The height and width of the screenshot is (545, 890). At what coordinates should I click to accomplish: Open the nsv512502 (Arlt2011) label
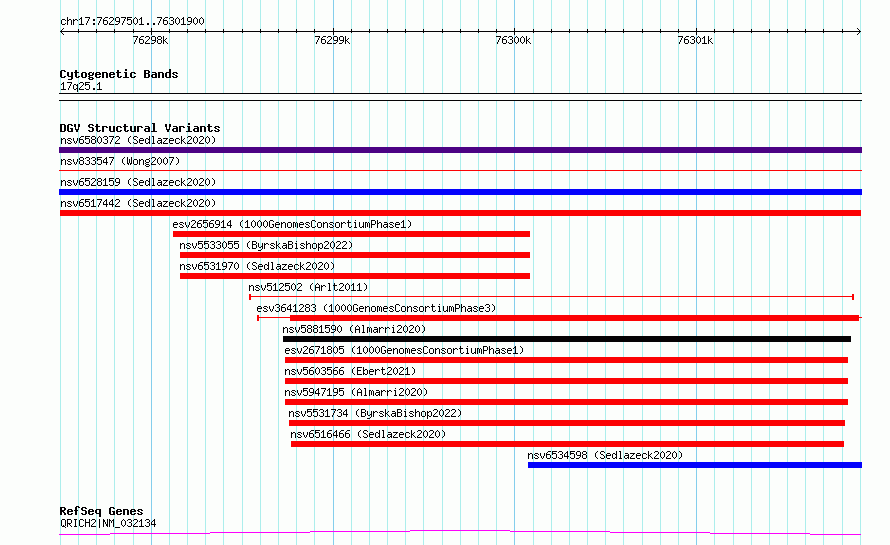pos(308,287)
